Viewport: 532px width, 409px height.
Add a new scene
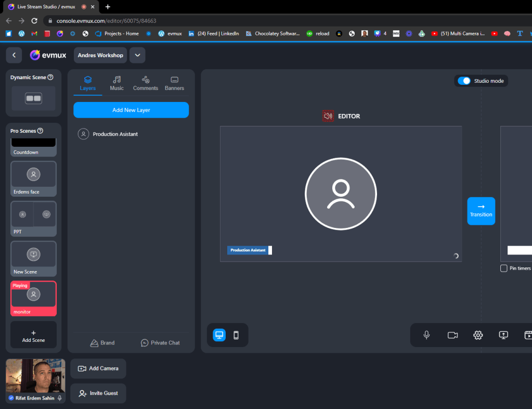tap(34, 336)
